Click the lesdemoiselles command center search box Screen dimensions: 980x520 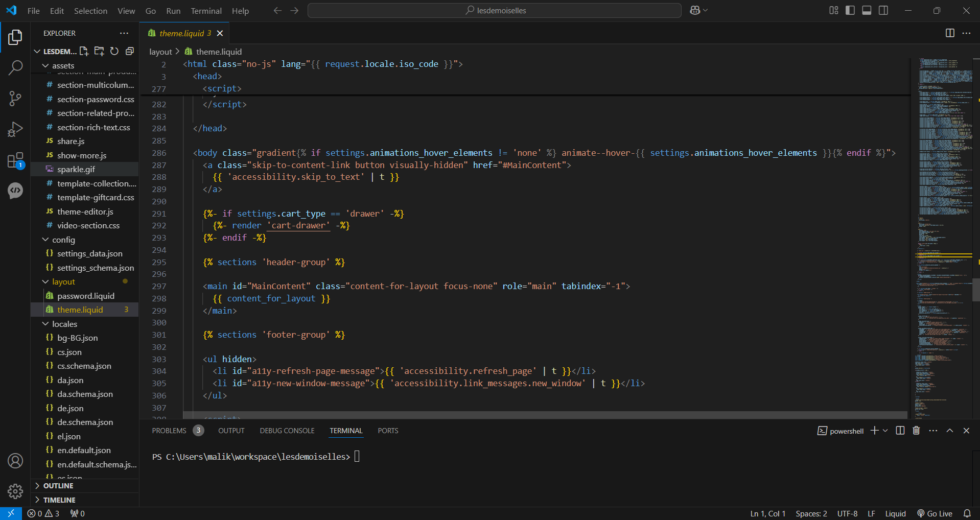tap(495, 10)
